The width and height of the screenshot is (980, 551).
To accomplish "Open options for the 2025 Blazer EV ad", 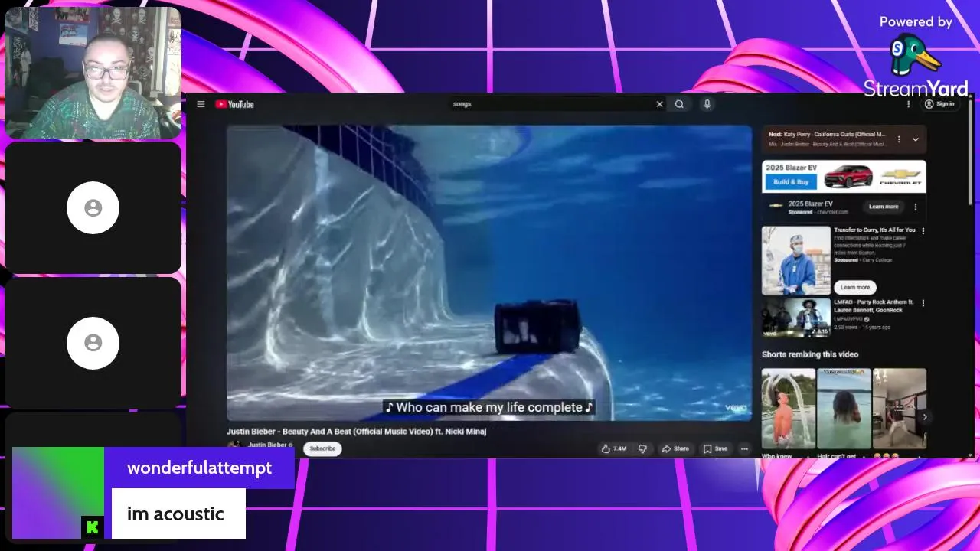I will pyautogui.click(x=915, y=207).
